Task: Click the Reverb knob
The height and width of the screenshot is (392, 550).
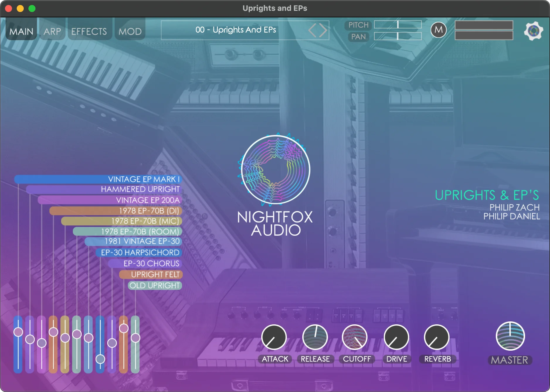Action: (437, 337)
